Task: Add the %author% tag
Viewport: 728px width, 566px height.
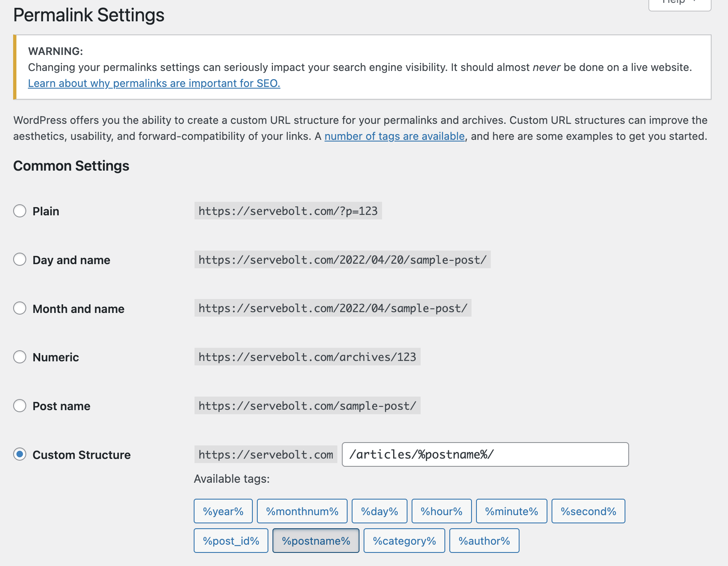Action: [484, 541]
